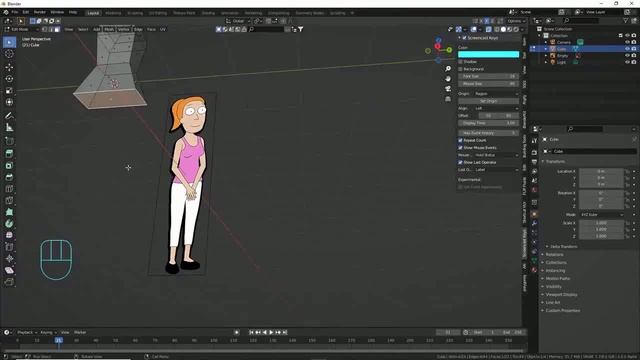Image resolution: width=640 pixels, height=360 pixels.
Task: Click the viewport zoom magnifier icon
Action: coord(448,69)
